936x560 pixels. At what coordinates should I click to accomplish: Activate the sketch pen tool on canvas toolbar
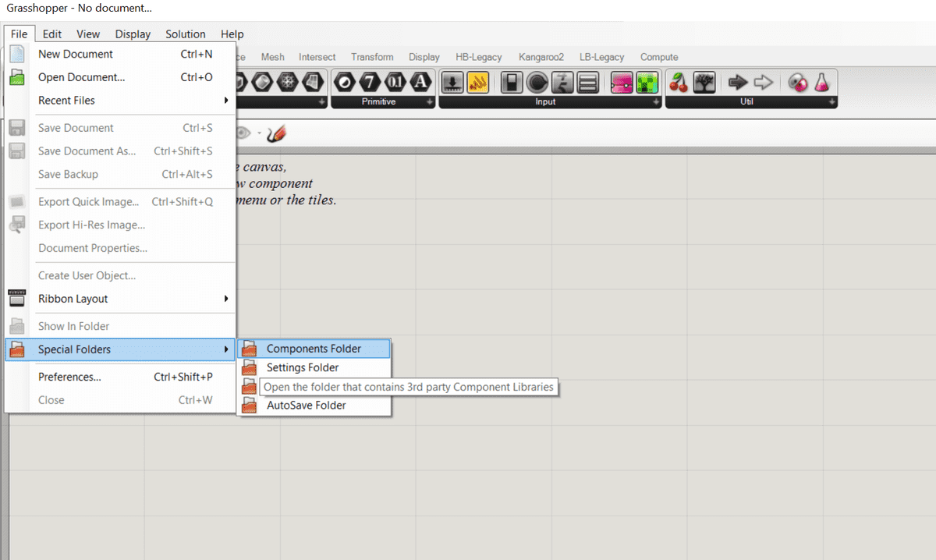276,133
